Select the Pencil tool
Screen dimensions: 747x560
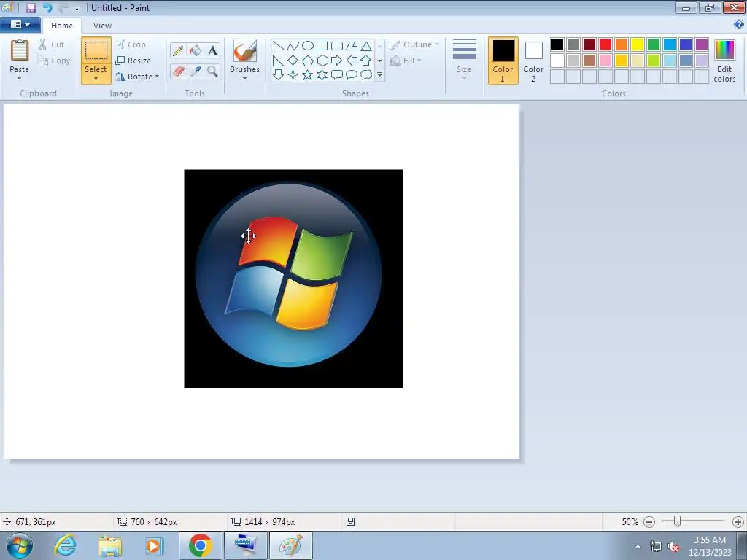178,50
